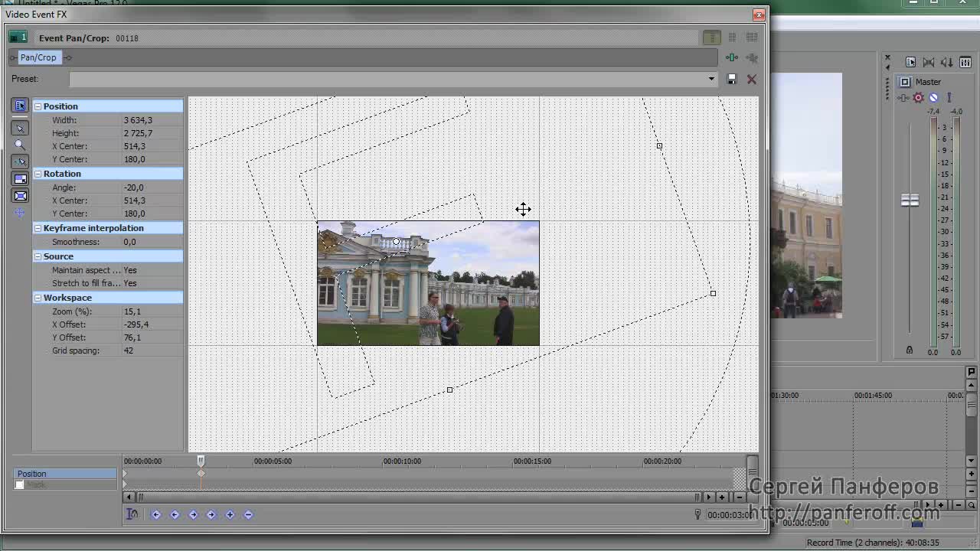Click the Remove Selected Plug-In icon
The image size is (980, 551).
752,57
